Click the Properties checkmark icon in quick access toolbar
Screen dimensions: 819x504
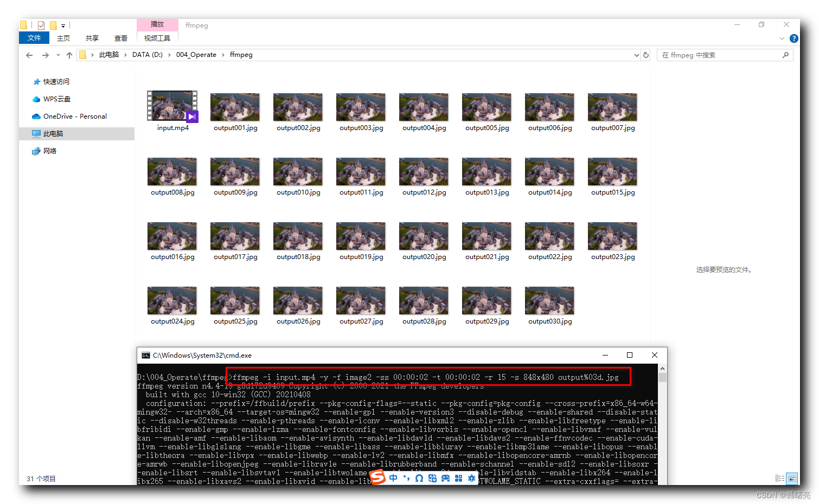pyautogui.click(x=41, y=25)
